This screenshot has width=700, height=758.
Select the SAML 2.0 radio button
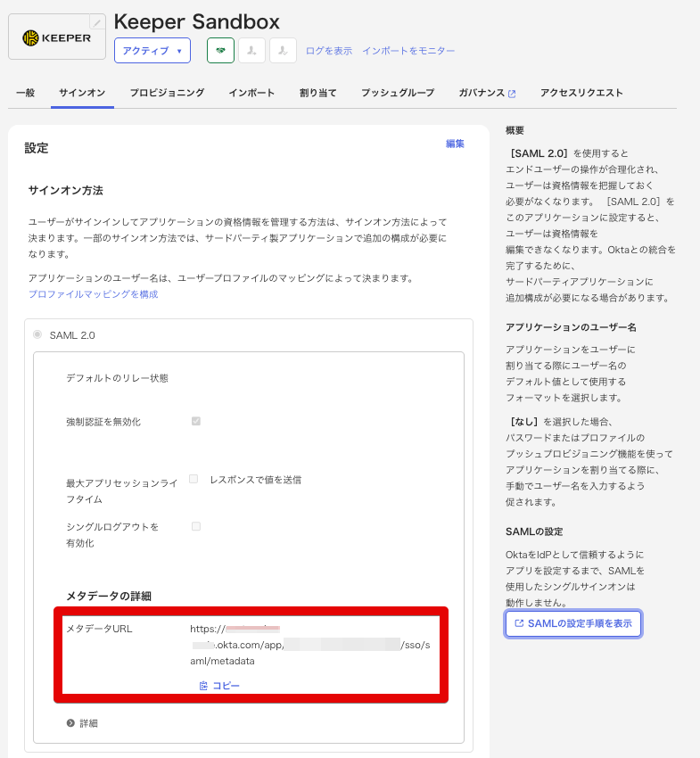[37, 334]
